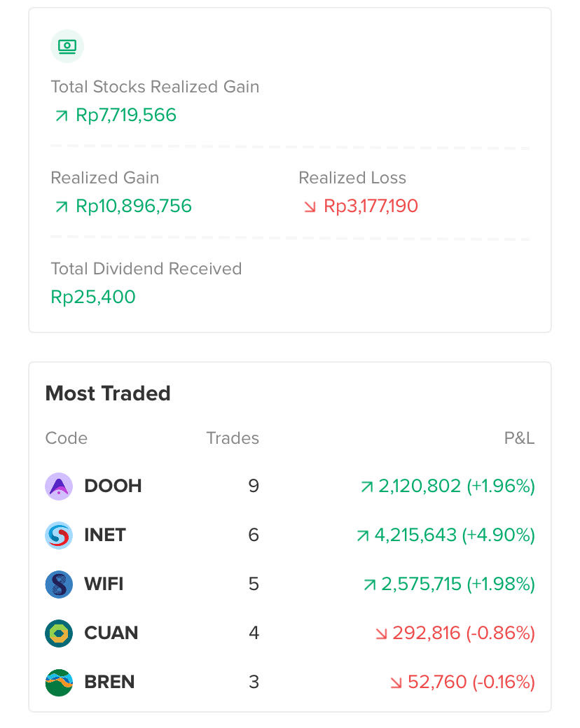Open the DOOH stock code
The image size is (580, 728).
pos(113,486)
